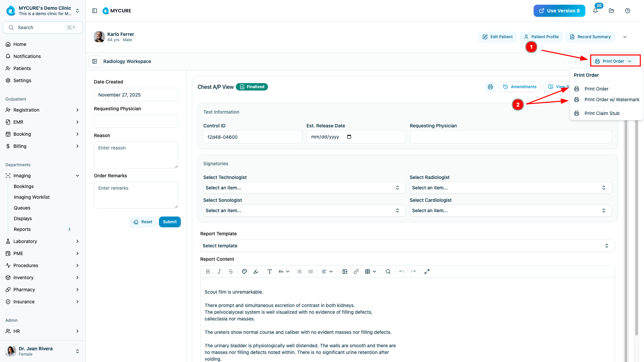
Task: Select Print Order w/ Watermark option
Action: tap(611, 100)
